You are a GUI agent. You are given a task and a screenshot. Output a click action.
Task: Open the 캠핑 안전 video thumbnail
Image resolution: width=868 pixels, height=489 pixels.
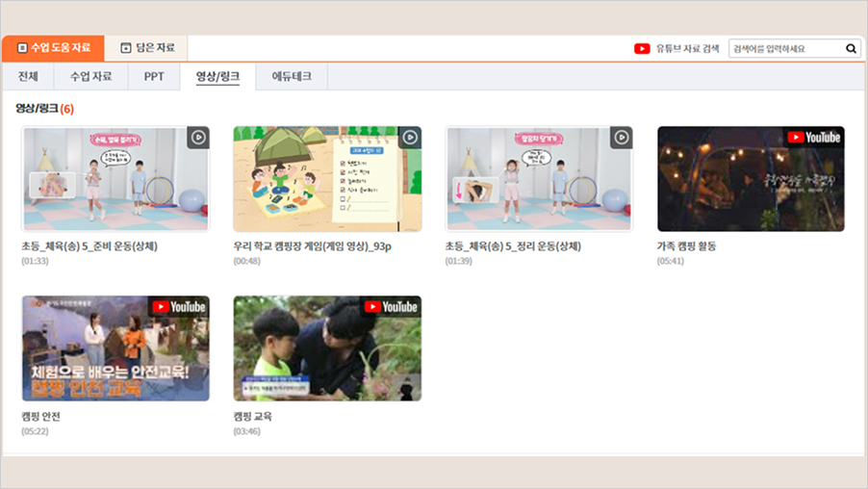pyautogui.click(x=115, y=348)
